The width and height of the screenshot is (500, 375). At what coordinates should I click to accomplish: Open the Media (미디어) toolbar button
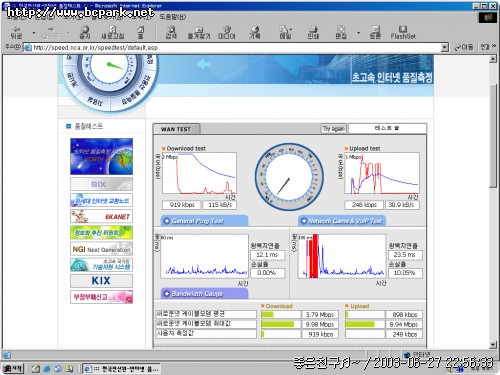(227, 32)
